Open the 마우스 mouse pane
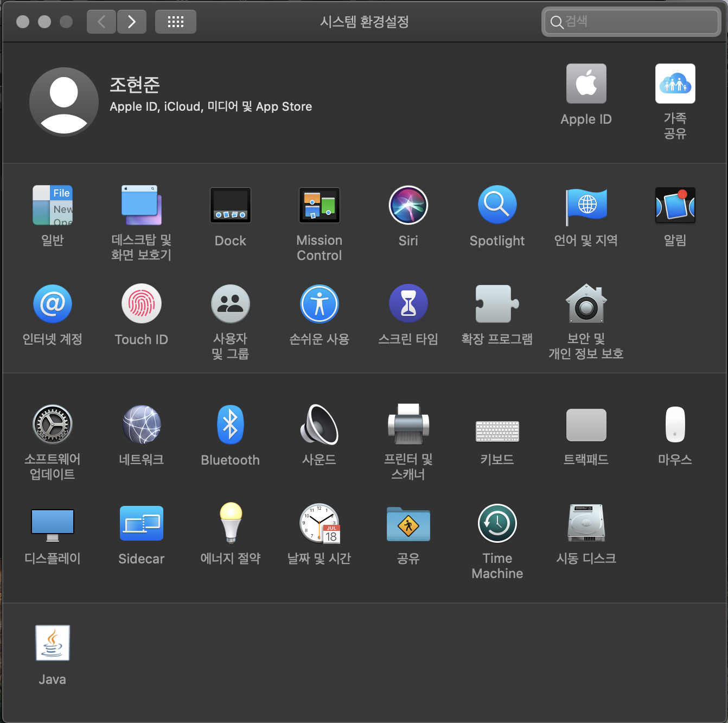728x723 pixels. pos(675,424)
